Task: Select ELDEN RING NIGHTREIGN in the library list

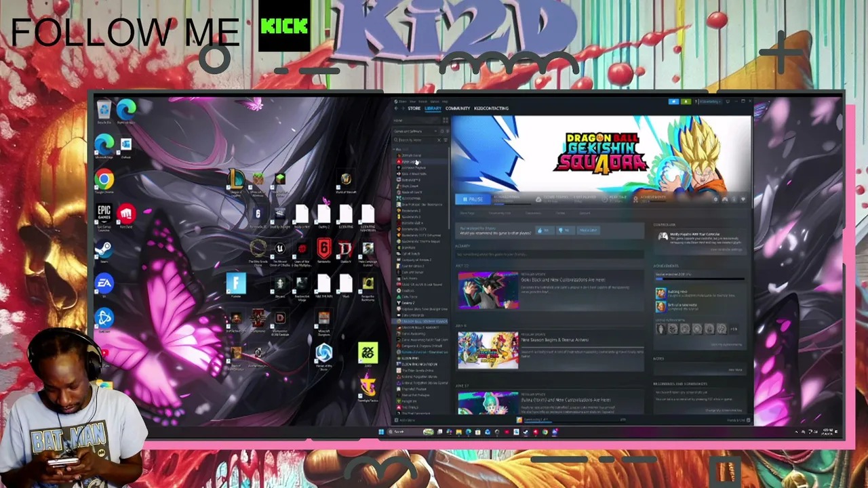Action: click(419, 365)
